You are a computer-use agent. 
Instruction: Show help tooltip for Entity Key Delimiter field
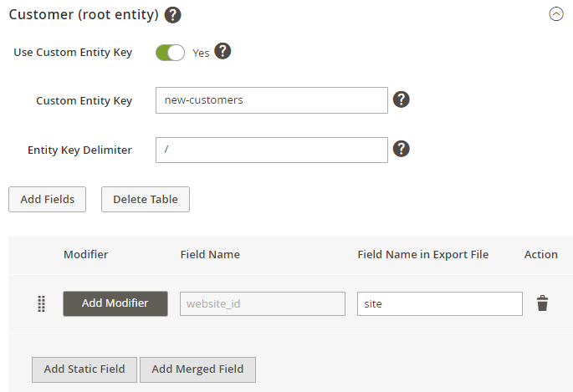[x=401, y=149]
